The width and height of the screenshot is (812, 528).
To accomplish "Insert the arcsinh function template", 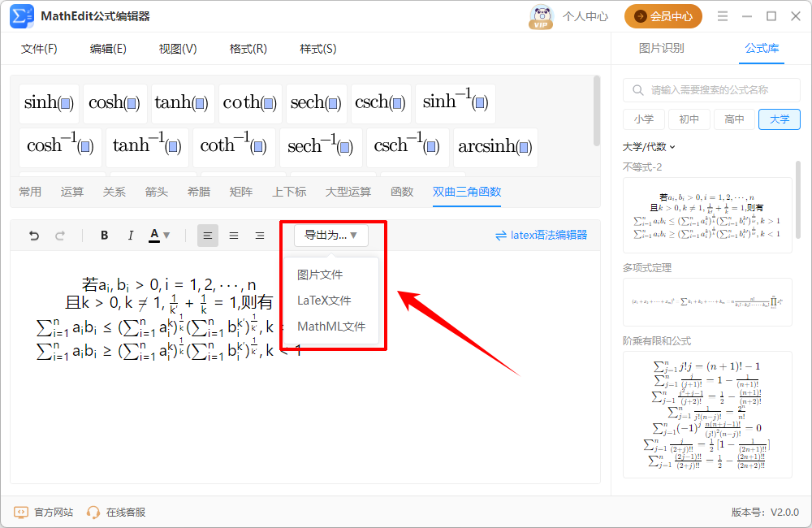I will coord(495,148).
